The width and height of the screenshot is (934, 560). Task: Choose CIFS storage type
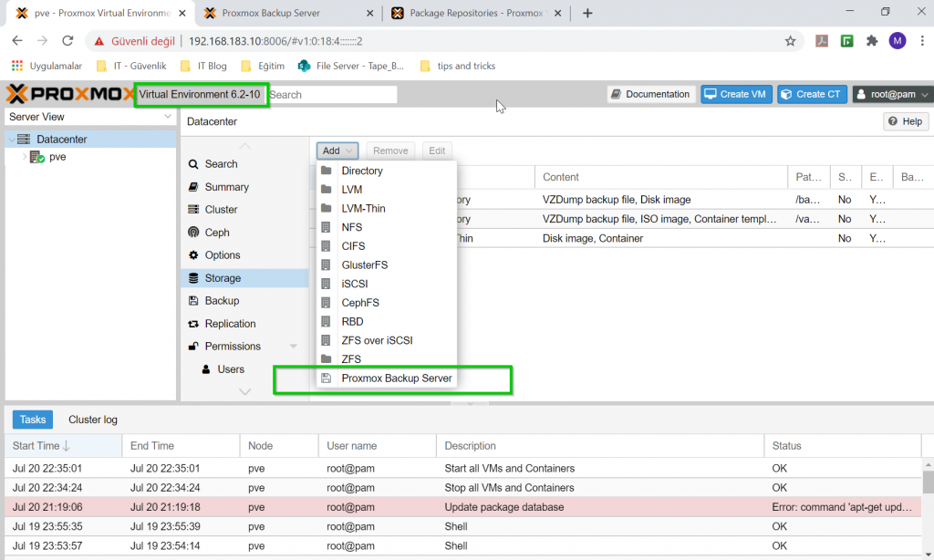point(387,246)
